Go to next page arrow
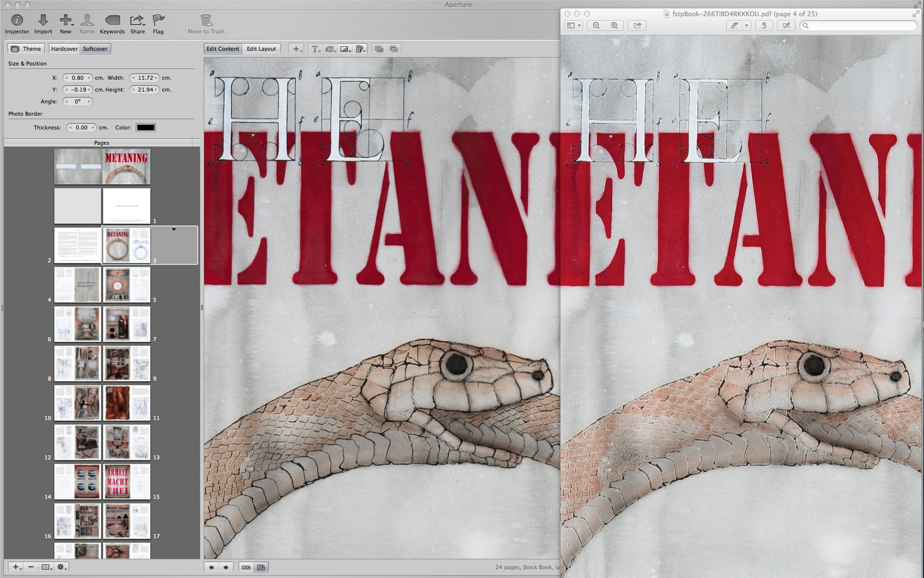The width and height of the screenshot is (924, 578). pyautogui.click(x=226, y=567)
